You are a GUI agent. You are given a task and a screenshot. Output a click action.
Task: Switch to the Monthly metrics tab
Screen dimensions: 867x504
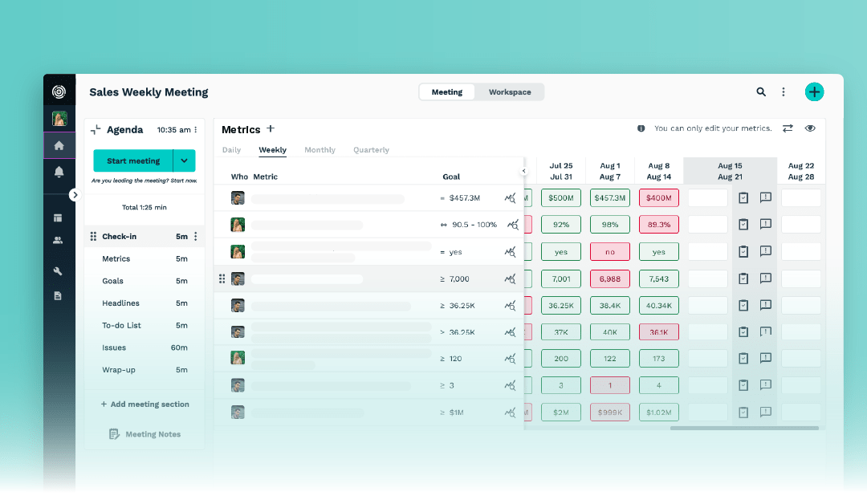click(x=320, y=150)
